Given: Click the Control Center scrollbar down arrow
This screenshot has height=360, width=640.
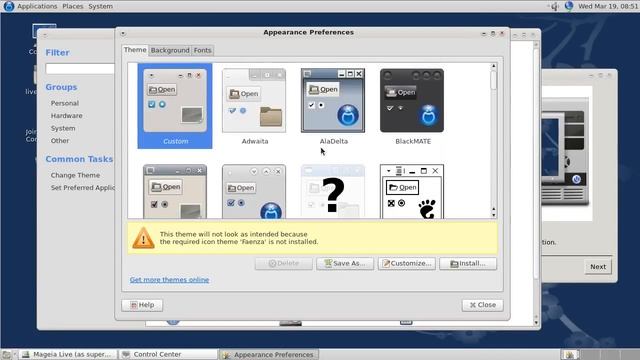Looking at the screenshot, I should coord(536,322).
